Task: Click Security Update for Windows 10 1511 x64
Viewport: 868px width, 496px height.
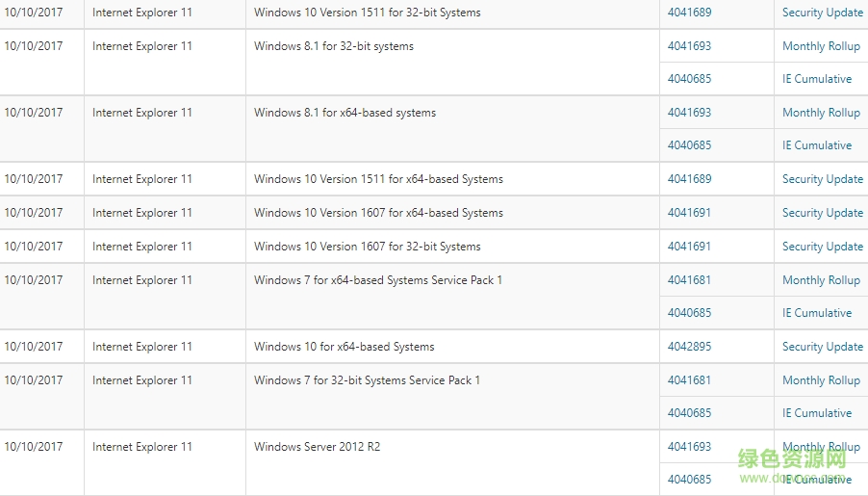Action: tap(822, 179)
